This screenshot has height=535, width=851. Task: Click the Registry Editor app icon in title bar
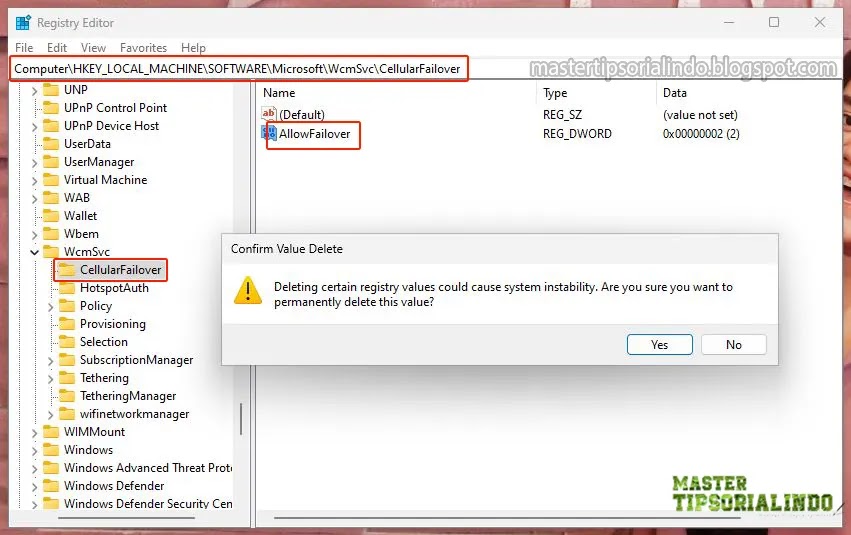point(23,23)
